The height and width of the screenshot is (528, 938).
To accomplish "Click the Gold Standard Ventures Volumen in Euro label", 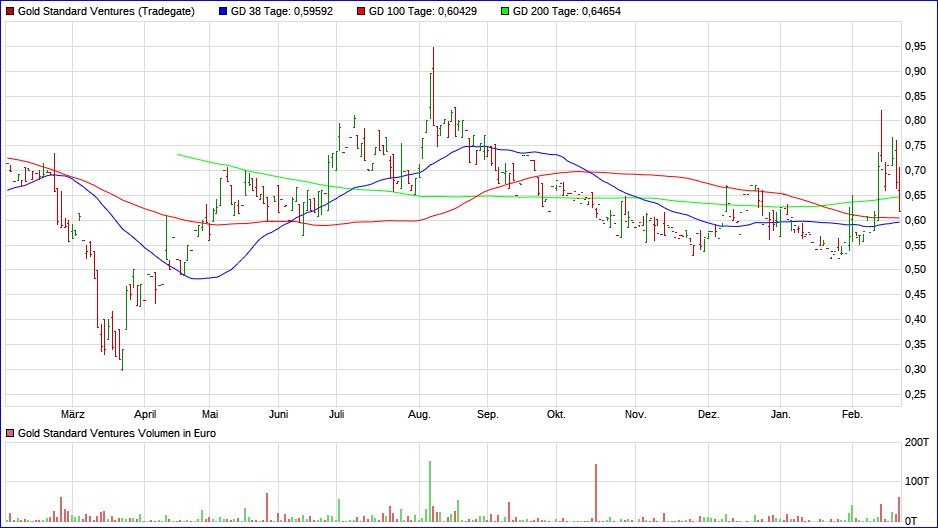I will coord(117,433).
